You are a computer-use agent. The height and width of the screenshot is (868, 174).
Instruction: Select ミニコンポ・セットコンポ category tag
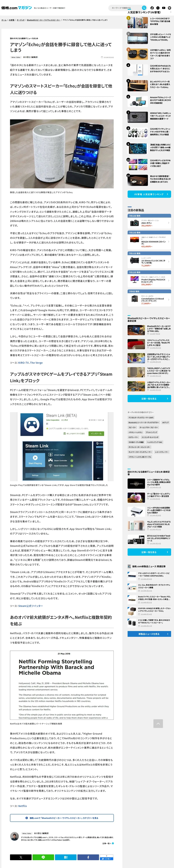point(150,437)
